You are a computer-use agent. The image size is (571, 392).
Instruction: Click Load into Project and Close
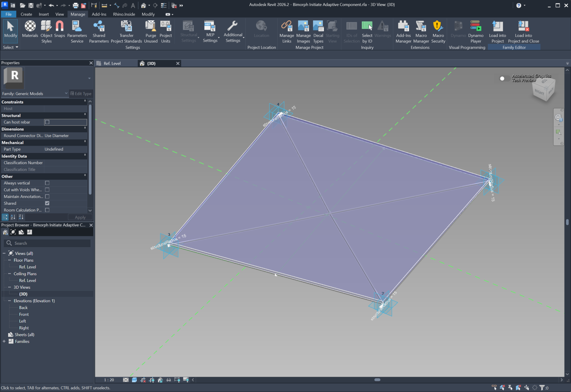524,32
